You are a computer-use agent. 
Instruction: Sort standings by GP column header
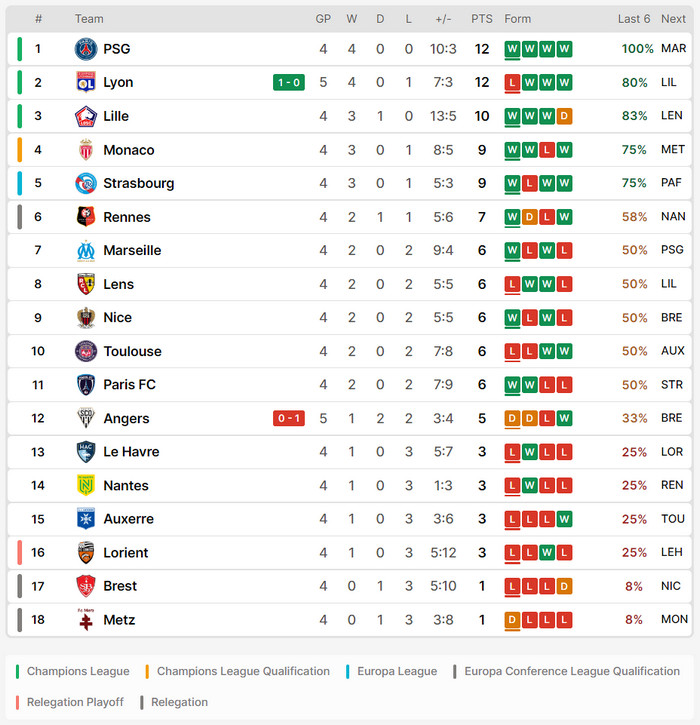(x=323, y=19)
